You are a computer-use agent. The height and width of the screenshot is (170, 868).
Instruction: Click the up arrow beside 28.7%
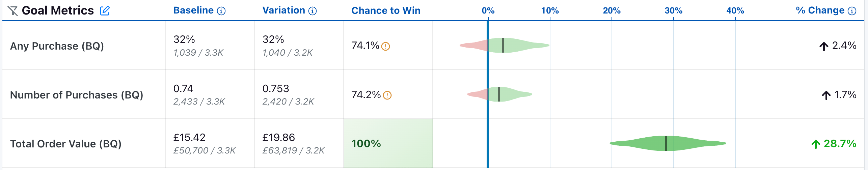coord(816,144)
